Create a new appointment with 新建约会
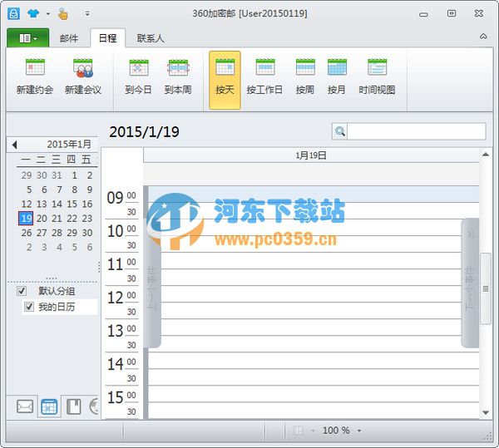 (x=35, y=77)
